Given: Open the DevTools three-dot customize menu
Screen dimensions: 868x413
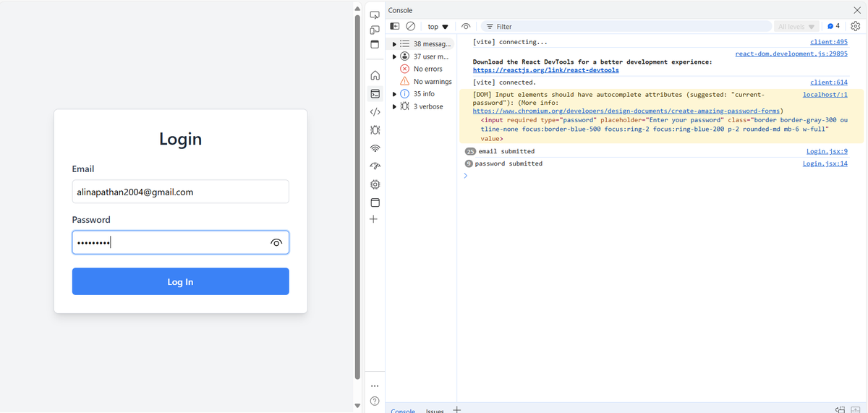Looking at the screenshot, I should click(375, 386).
